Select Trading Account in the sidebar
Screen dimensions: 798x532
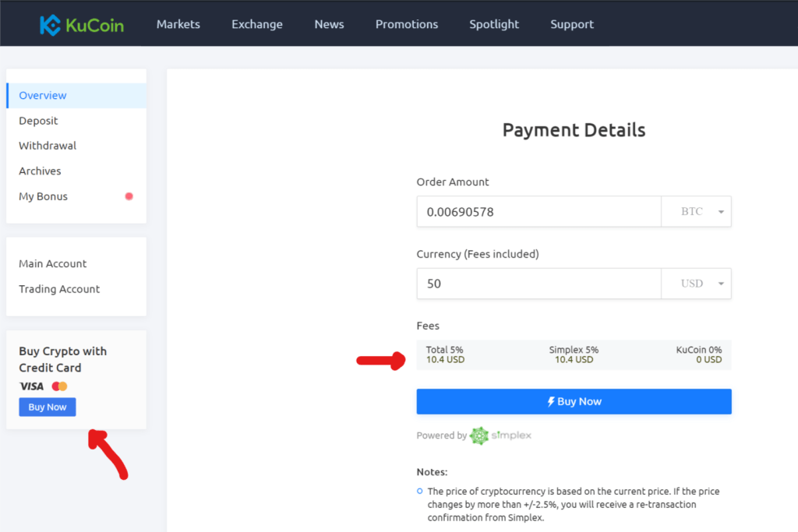59,289
